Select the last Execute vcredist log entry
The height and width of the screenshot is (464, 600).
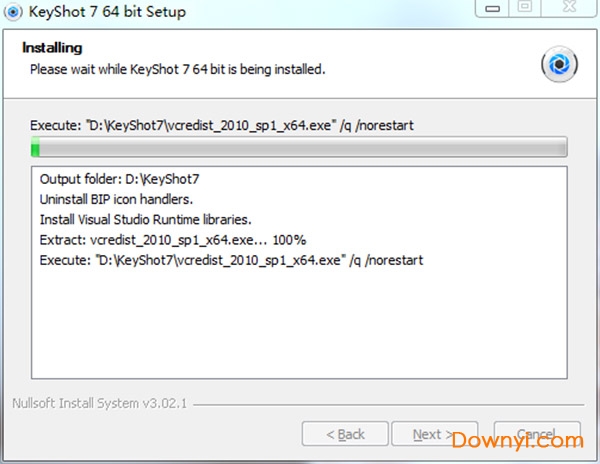pyautogui.click(x=231, y=260)
